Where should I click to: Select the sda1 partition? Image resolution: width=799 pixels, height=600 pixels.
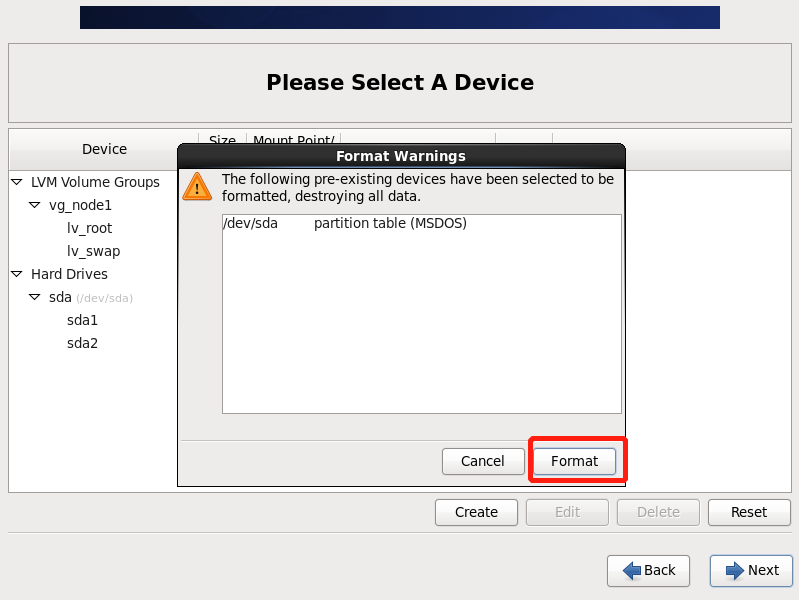coord(82,320)
